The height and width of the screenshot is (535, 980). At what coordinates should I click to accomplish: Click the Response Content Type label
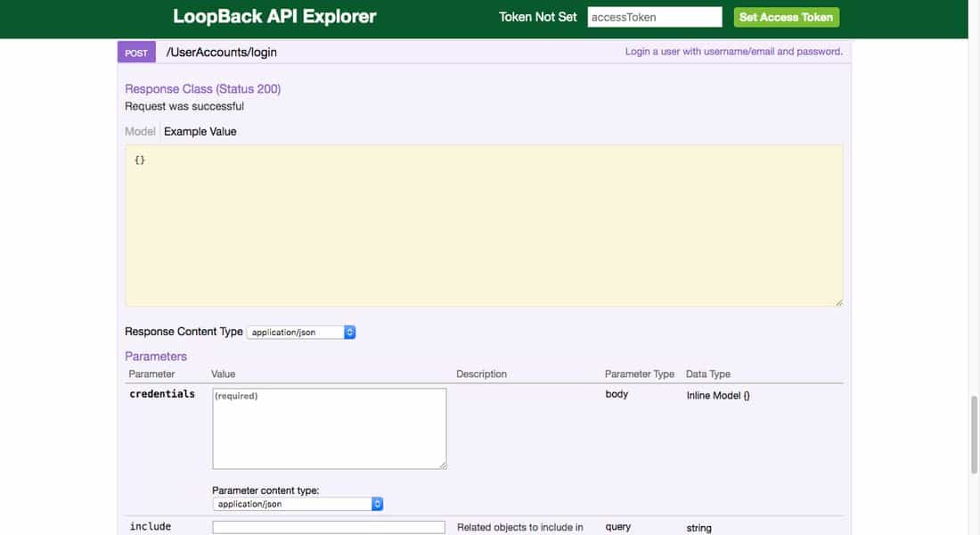[x=184, y=332]
